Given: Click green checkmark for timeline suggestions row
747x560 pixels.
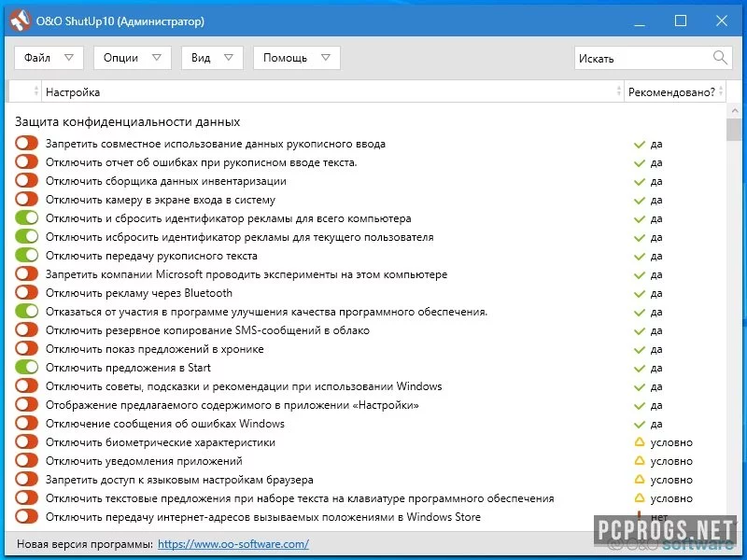Looking at the screenshot, I should click(x=640, y=350).
